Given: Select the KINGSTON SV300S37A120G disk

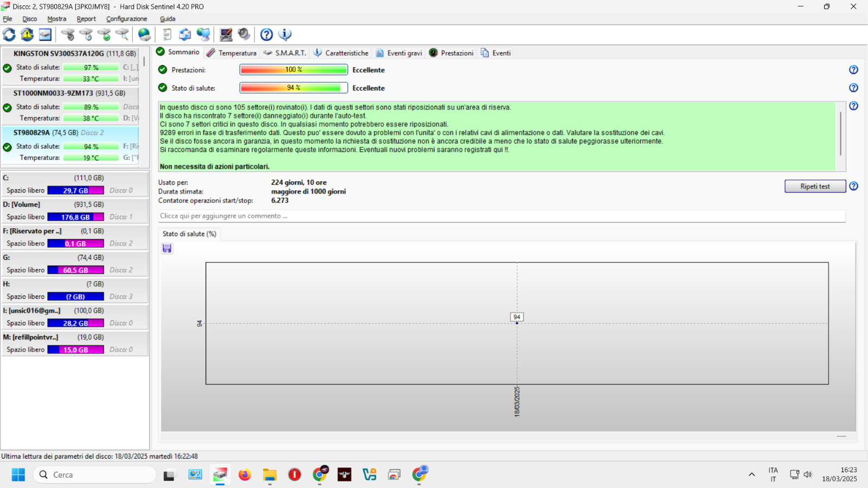Looking at the screenshot, I should pos(71,66).
